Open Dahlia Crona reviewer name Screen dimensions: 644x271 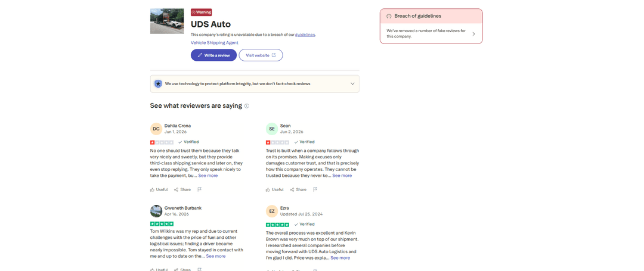point(178,126)
